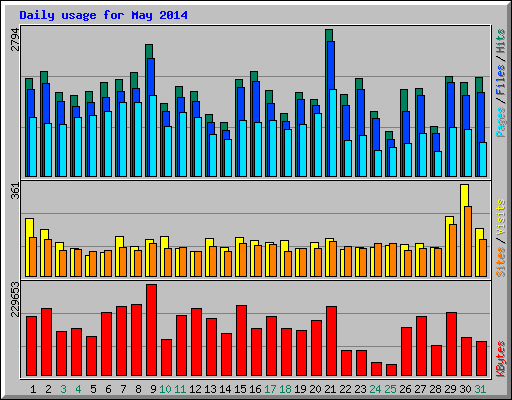This screenshot has height=400, width=512.
Task: Click the 229653 axis value
Action: click(x=15, y=299)
